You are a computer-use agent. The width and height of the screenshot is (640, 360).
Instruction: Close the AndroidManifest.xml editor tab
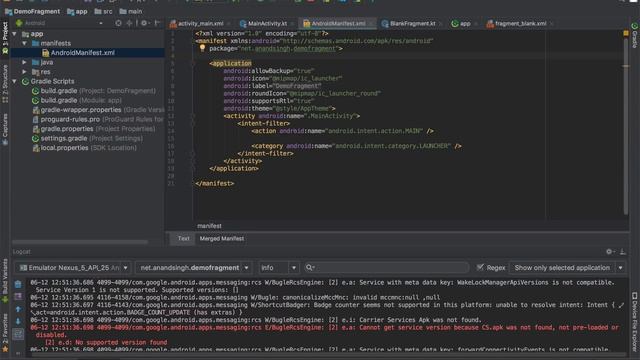[x=371, y=24]
